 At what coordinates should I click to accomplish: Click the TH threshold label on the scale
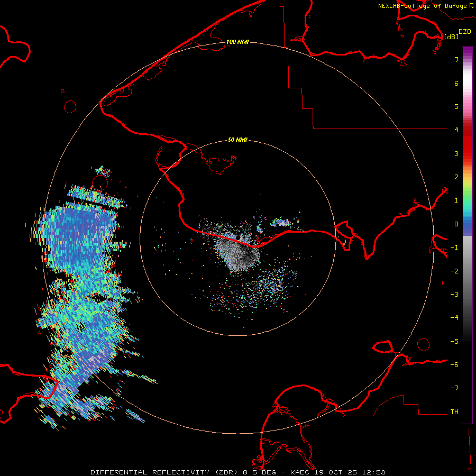454,412
